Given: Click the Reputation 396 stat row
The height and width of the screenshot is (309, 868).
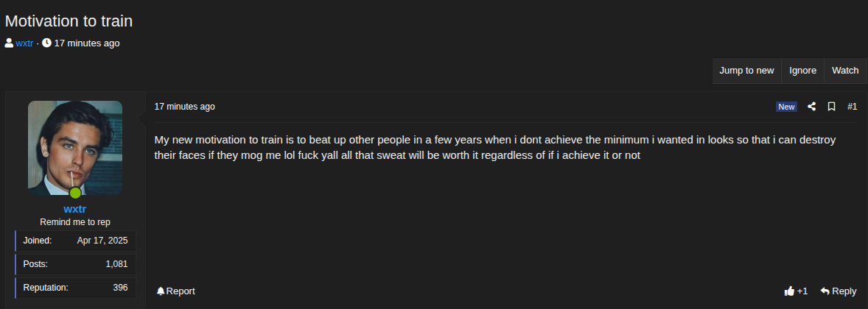Looking at the screenshot, I should click(75, 288).
